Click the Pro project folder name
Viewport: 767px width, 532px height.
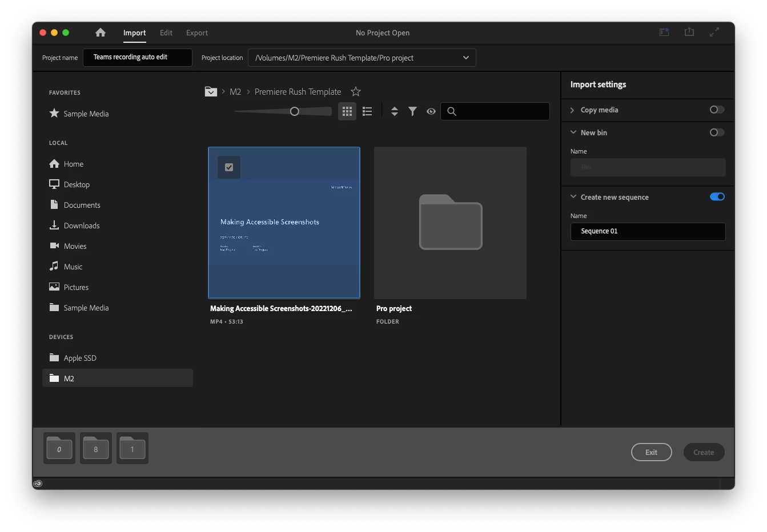click(394, 309)
